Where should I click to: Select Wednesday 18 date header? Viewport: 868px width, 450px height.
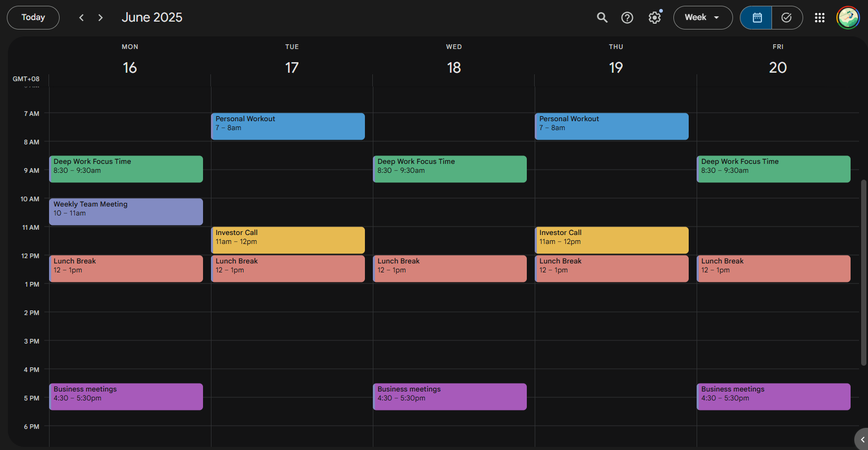click(x=454, y=67)
